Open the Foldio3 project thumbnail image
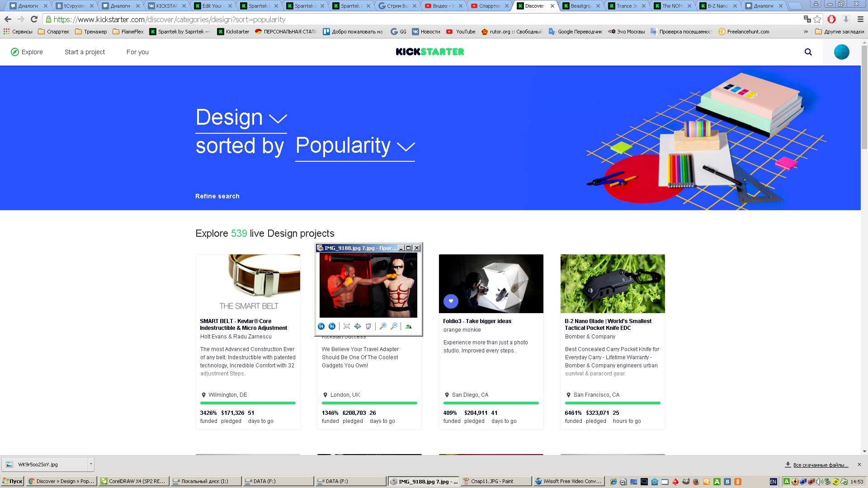Image resolution: width=868 pixels, height=488 pixels. [x=491, y=284]
